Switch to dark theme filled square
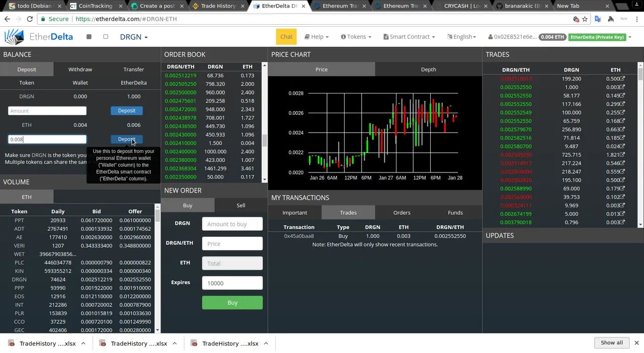Viewport: 644px width, 353px height. [x=89, y=37]
